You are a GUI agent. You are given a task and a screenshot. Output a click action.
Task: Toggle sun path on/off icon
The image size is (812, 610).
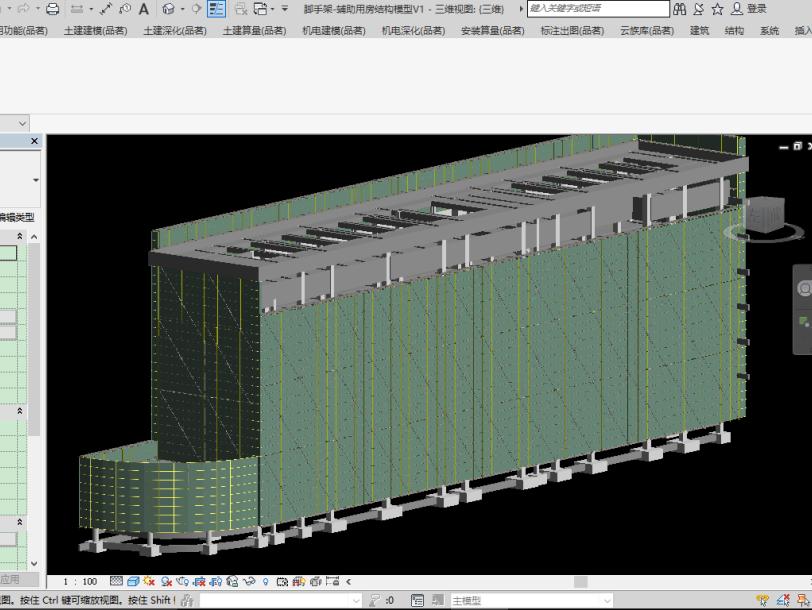pos(149,581)
